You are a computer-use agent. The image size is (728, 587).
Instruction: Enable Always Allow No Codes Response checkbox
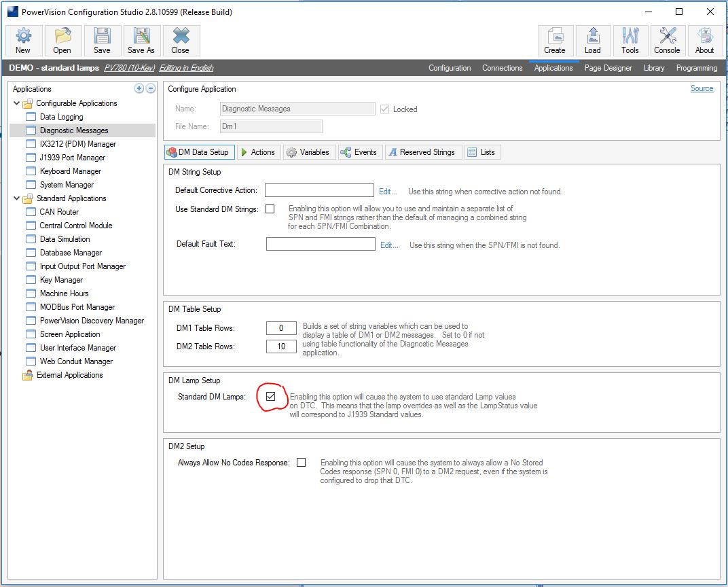(302, 463)
